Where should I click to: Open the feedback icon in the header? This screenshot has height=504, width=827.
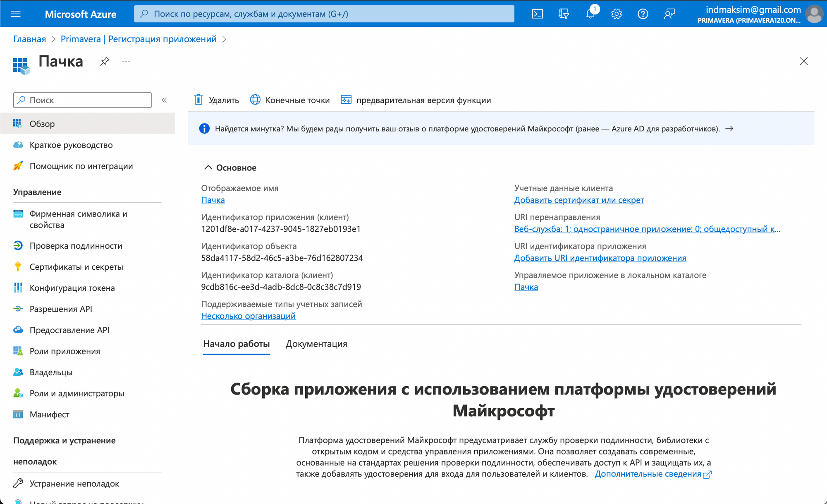pos(669,14)
